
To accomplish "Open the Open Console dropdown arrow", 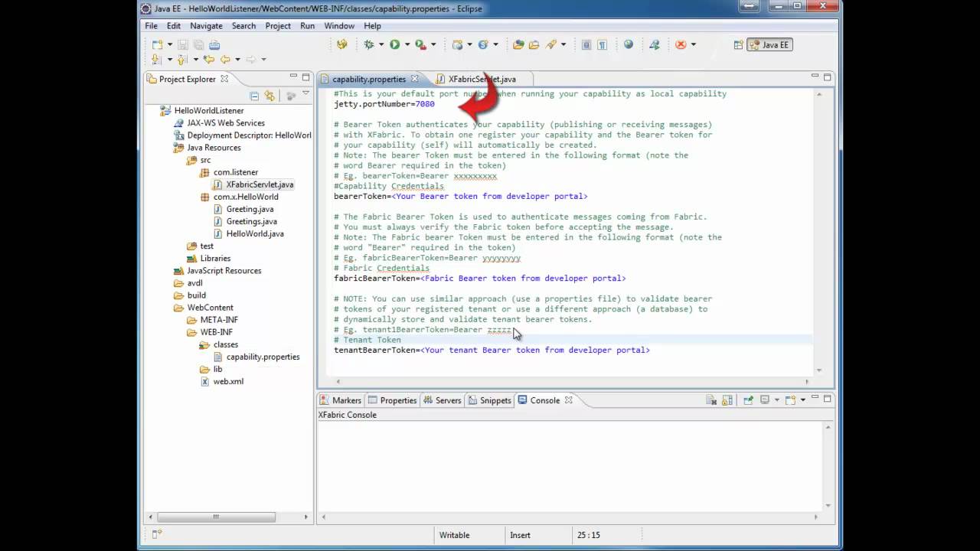I will (802, 400).
